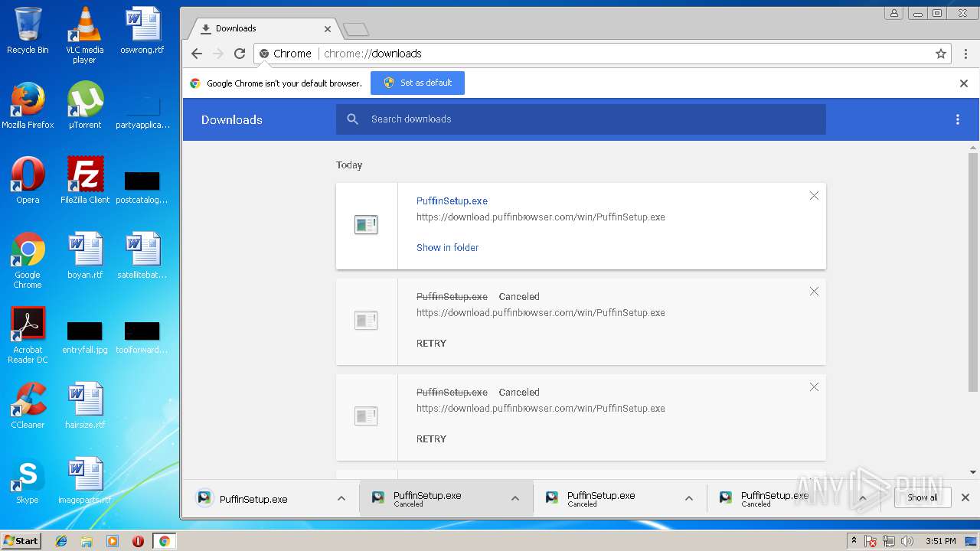Open the completed PuffinSetup.exe file link

pyautogui.click(x=452, y=201)
